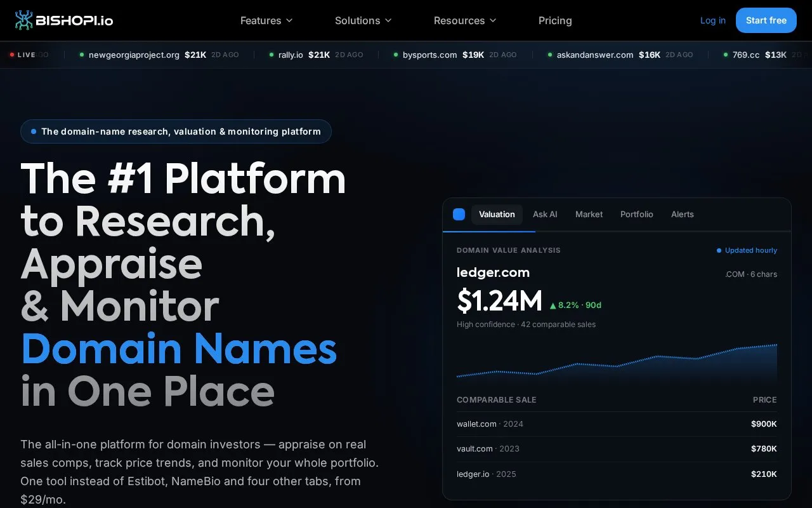Viewport: 812px width, 508px height.
Task: Click the domain-name research platform badge
Action: [x=176, y=131]
